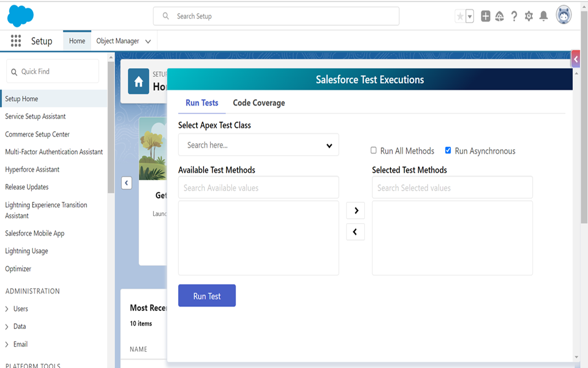Open the setup gear icon
The image size is (588, 368).
(529, 16)
